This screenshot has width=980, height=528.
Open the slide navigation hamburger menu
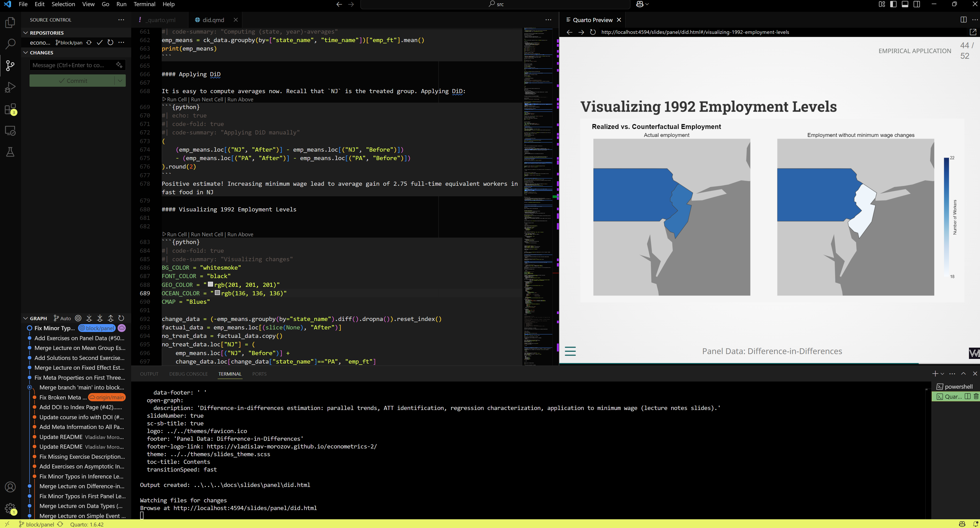pos(570,351)
